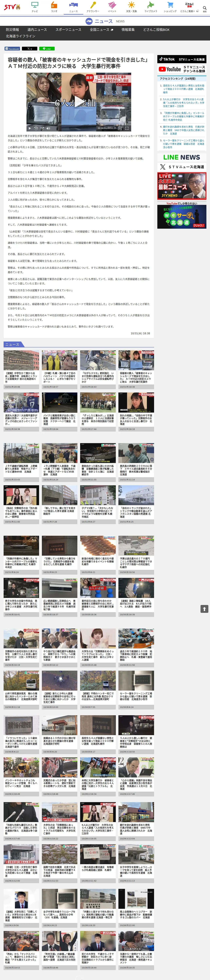The width and height of the screenshot is (210, 980).
Task: Open Weサーチ北海道 banner
Action: click(182, 215)
